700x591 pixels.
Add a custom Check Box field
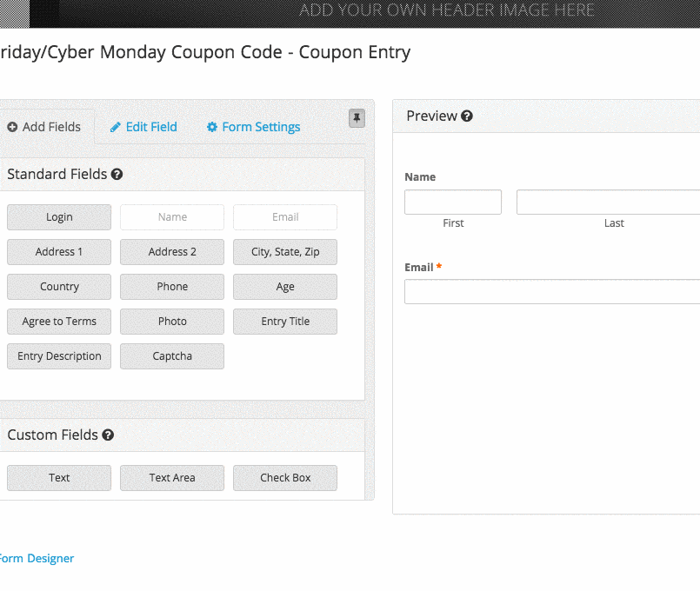pyautogui.click(x=285, y=478)
